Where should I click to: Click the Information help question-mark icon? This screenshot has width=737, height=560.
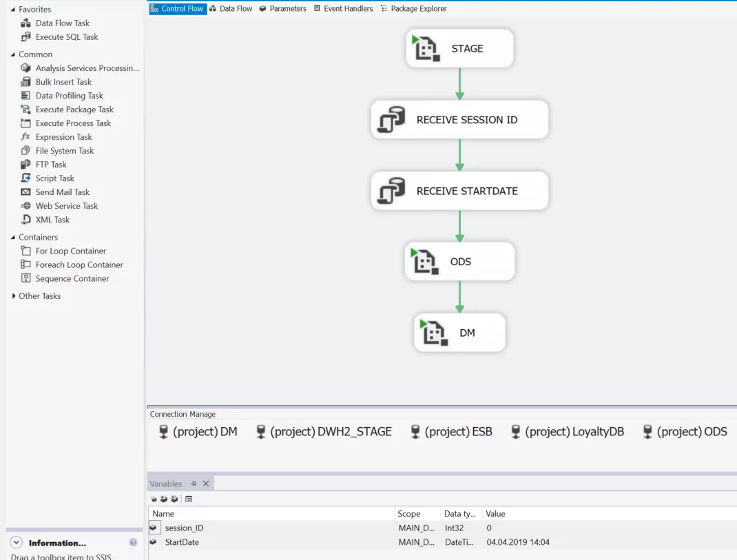[133, 542]
